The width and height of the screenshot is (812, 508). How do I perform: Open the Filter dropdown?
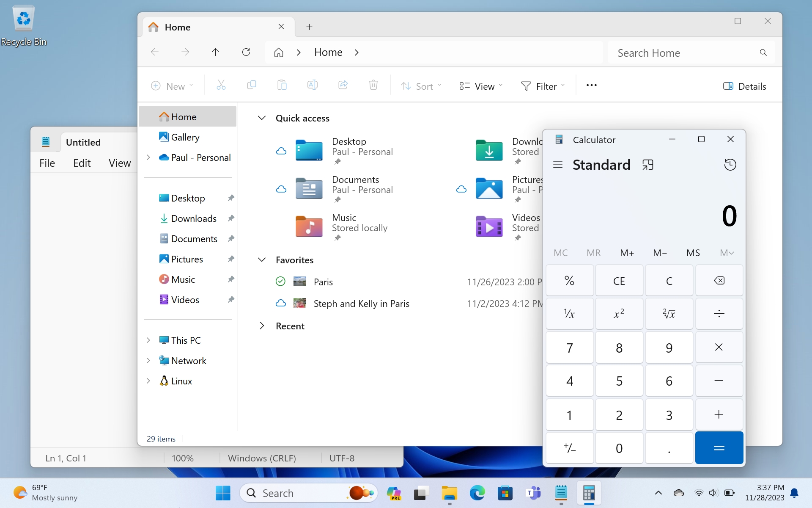tap(543, 86)
